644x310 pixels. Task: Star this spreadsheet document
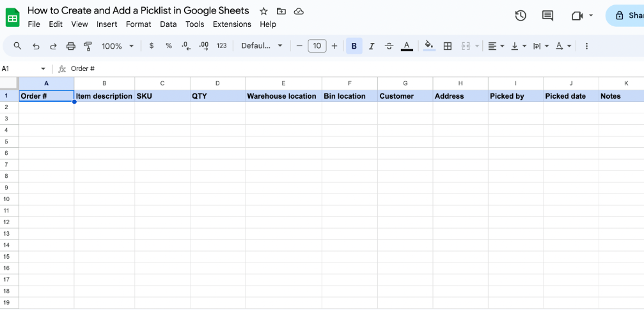263,12
